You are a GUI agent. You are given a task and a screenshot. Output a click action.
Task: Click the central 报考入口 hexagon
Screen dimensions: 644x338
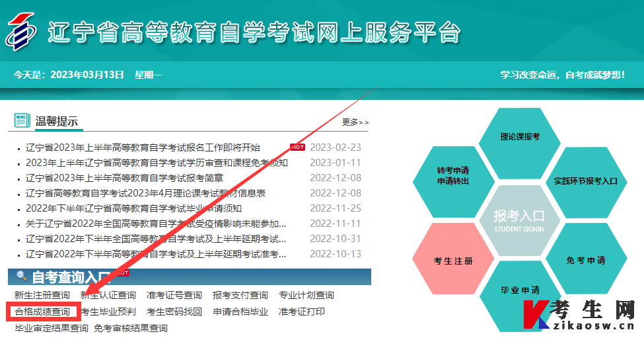[520, 220]
